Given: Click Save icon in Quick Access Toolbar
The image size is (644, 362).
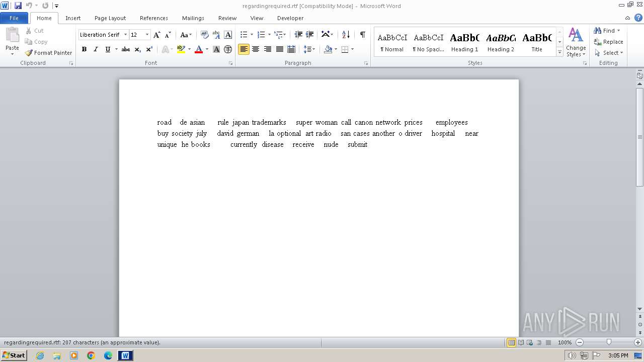Looking at the screenshot, I should click(x=18, y=6).
